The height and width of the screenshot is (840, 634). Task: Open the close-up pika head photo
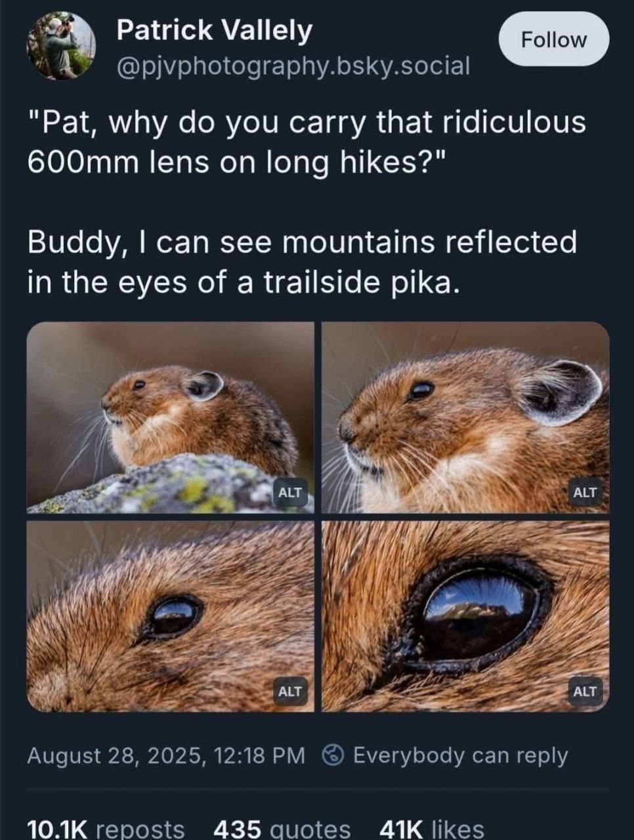(x=465, y=417)
